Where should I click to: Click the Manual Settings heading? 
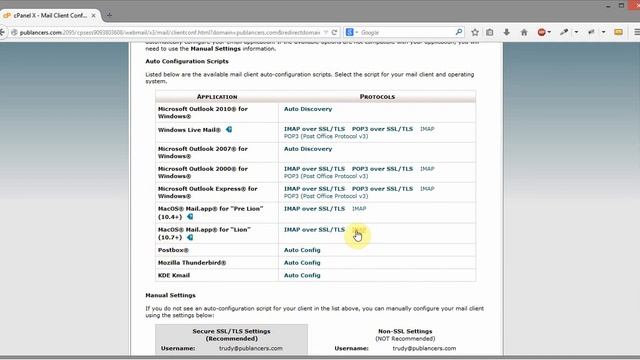tap(170, 295)
